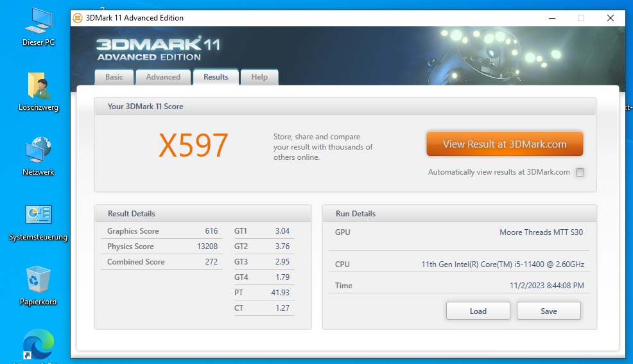Click View Result at 3DMark.com button

(505, 144)
